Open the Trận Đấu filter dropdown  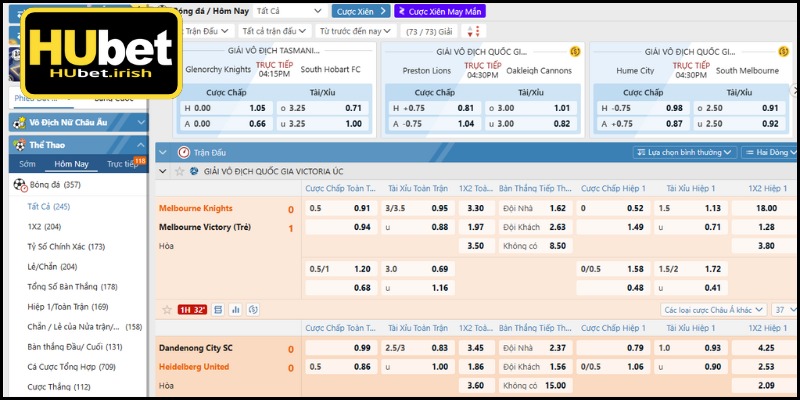pyautogui.click(x=207, y=31)
